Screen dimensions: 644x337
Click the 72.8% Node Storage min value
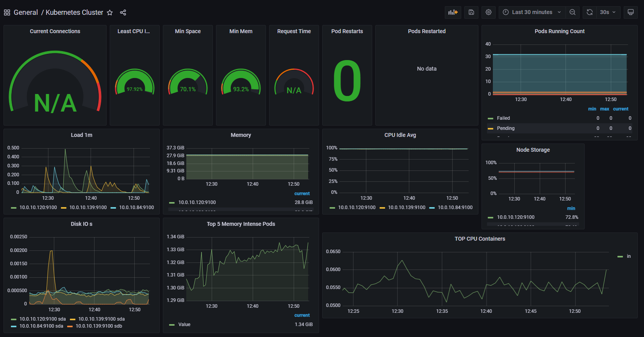point(572,217)
